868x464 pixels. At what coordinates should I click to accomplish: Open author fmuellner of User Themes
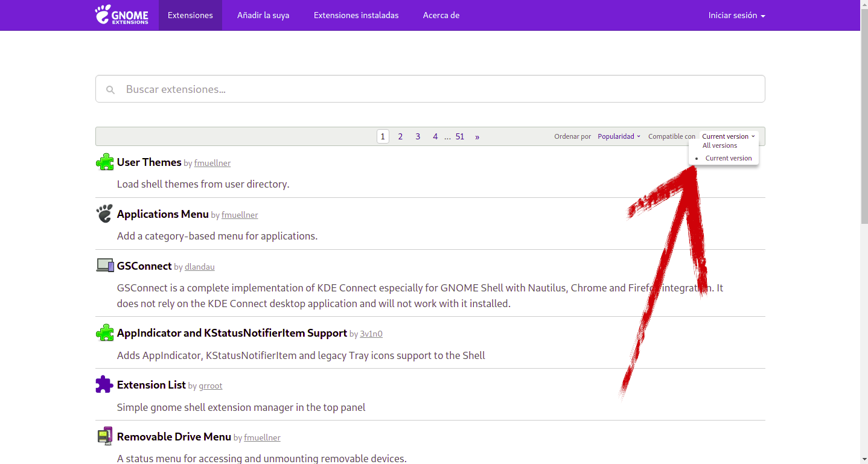pos(212,163)
